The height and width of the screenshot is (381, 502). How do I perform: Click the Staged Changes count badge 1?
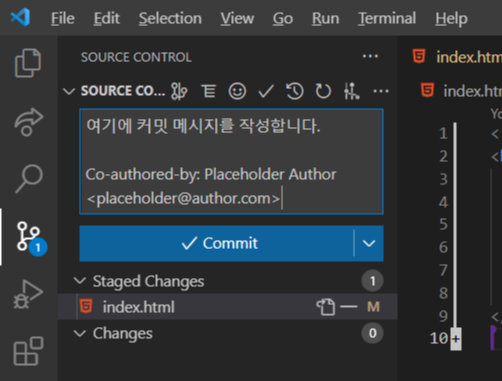pos(372,281)
